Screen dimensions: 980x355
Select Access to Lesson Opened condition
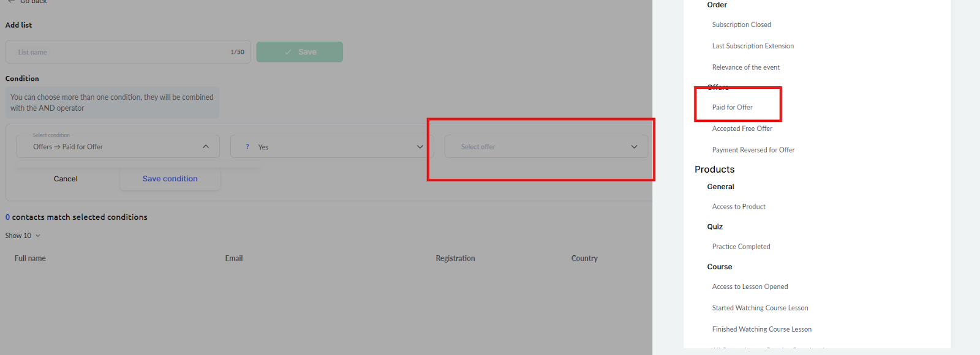tap(750, 286)
